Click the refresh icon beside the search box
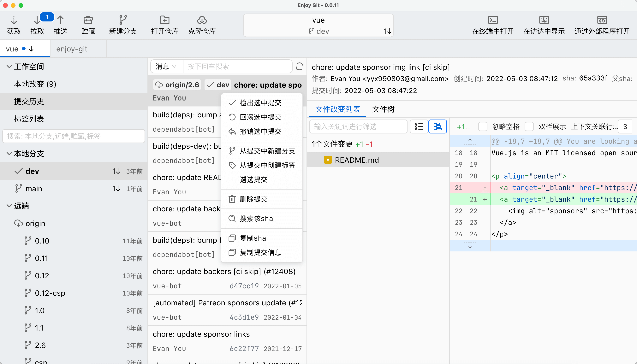Viewport: 637px width, 364px height. [x=299, y=67]
